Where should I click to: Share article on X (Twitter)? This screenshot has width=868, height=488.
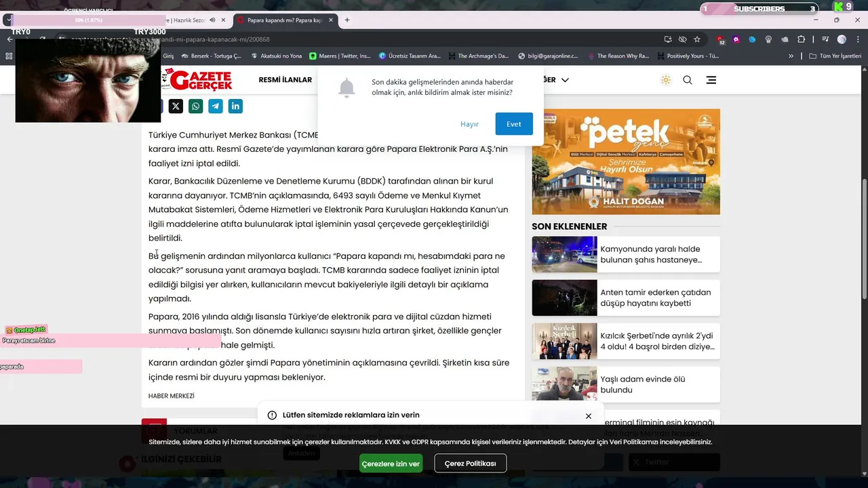176,106
